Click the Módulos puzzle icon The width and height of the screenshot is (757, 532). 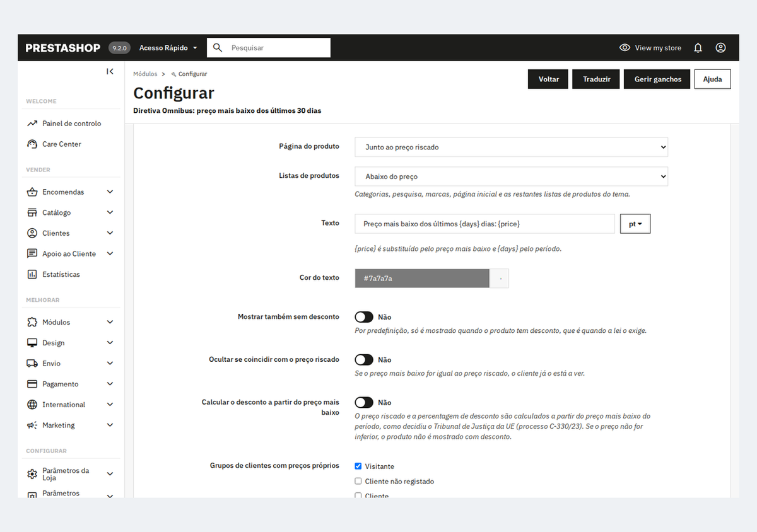(32, 322)
